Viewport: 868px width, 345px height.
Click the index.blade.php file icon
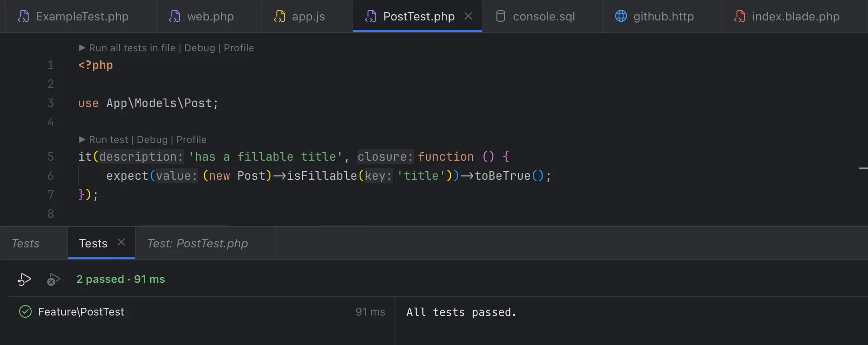(x=740, y=16)
